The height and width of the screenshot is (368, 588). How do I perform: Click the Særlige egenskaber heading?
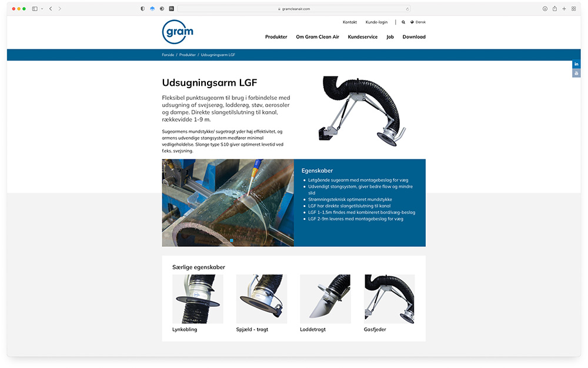199,267
